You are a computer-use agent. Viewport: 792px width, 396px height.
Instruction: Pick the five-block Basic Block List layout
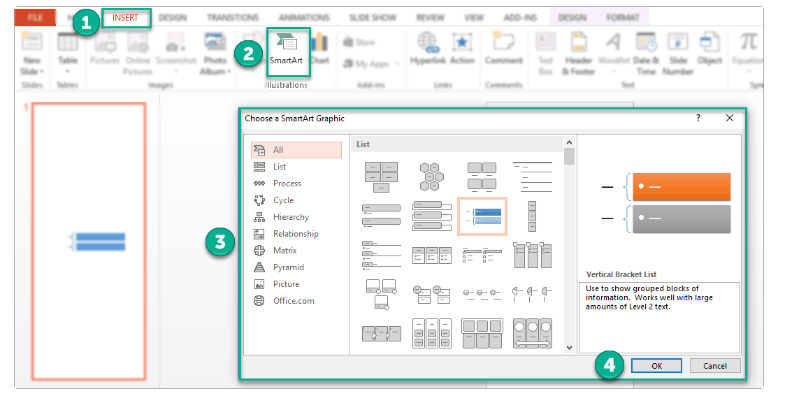[x=381, y=176]
